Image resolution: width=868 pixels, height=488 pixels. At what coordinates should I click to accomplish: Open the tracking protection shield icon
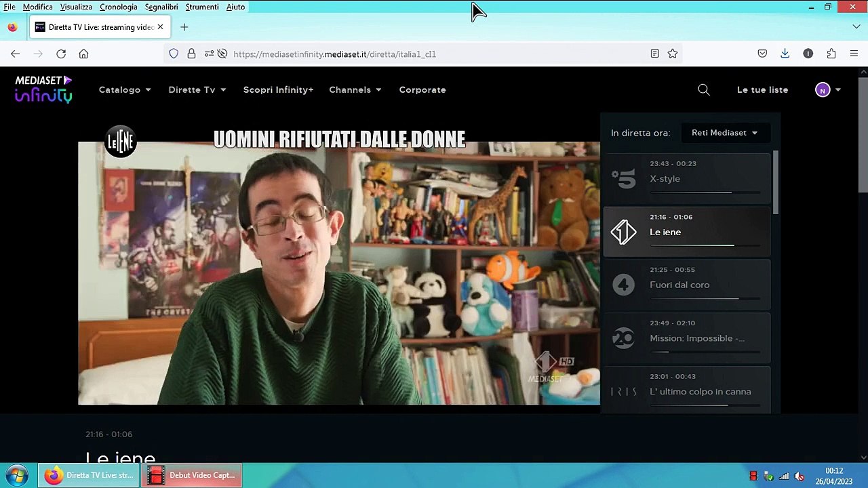click(x=174, y=54)
